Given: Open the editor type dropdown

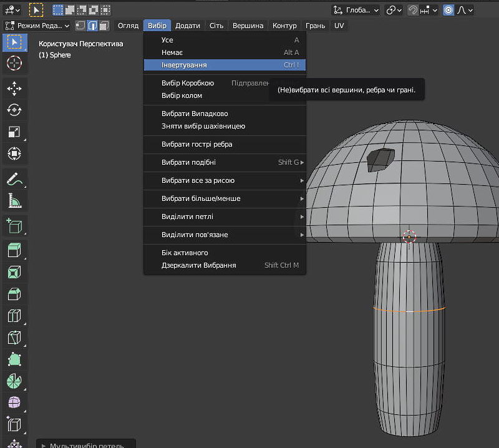Looking at the screenshot, I should 12,10.
